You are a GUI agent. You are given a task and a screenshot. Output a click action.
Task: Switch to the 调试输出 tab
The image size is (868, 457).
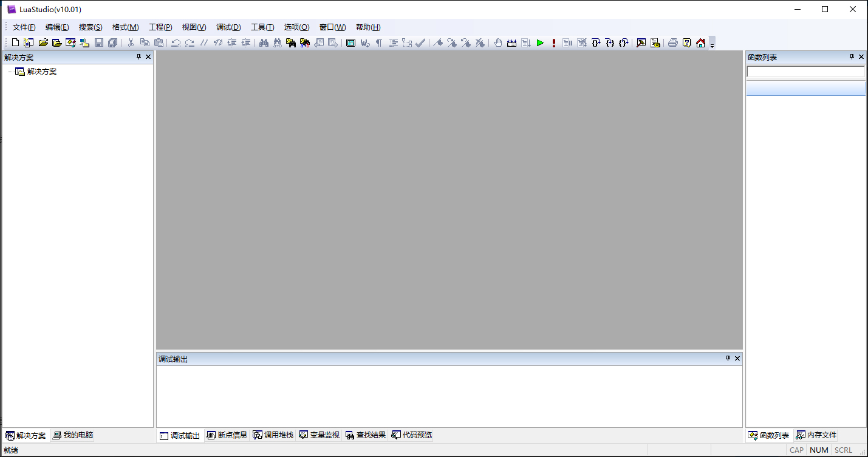[180, 435]
